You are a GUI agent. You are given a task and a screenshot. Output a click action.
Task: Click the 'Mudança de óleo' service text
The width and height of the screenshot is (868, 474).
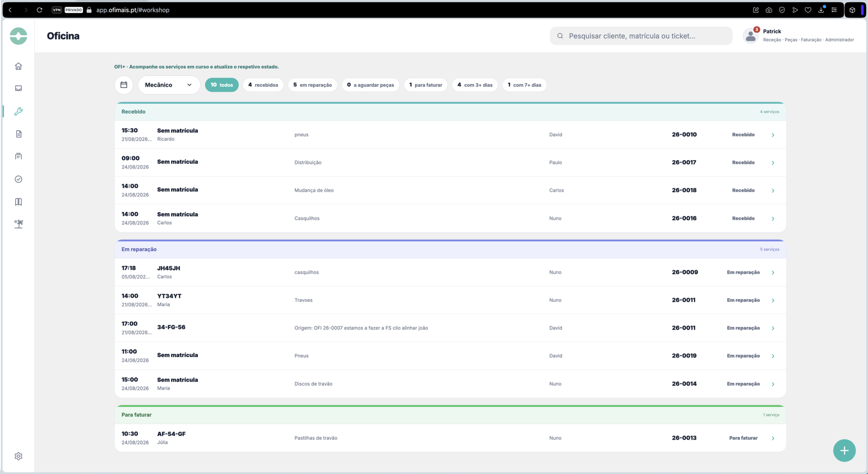click(x=314, y=191)
